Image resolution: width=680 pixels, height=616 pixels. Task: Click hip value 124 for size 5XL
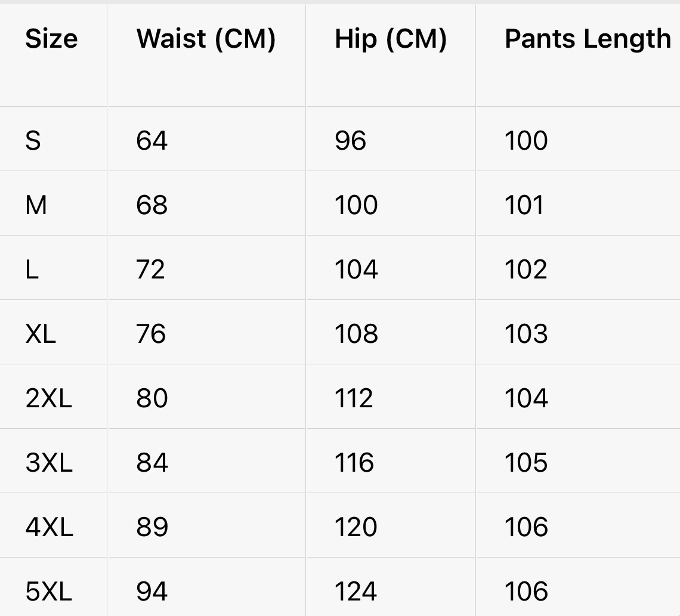(356, 592)
